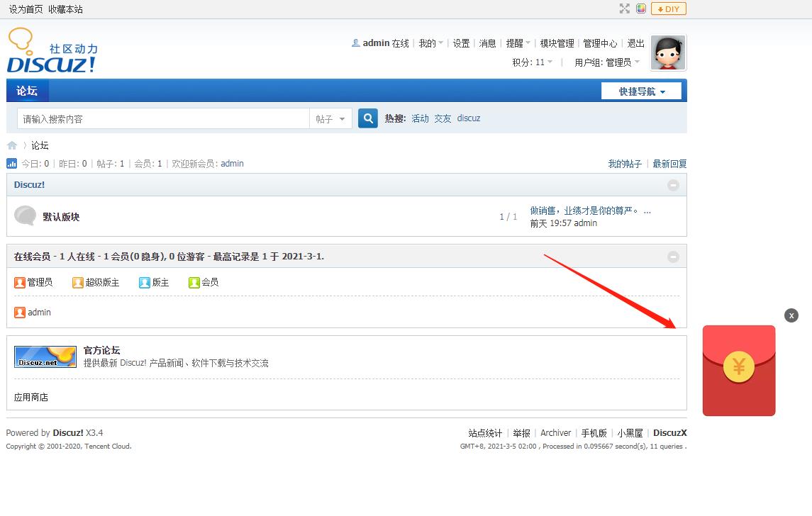This screenshot has height=516, width=812.
Task: Expand the 提醒 menu
Action: click(x=518, y=43)
